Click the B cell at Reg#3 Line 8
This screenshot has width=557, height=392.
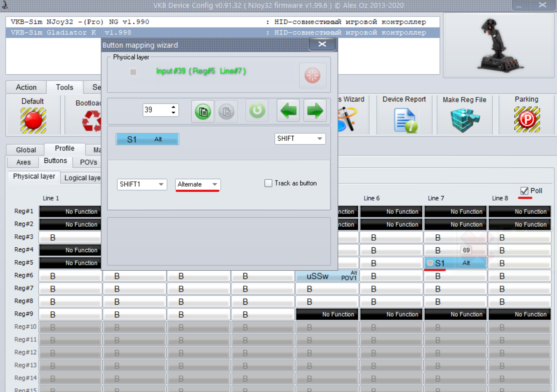pos(520,237)
